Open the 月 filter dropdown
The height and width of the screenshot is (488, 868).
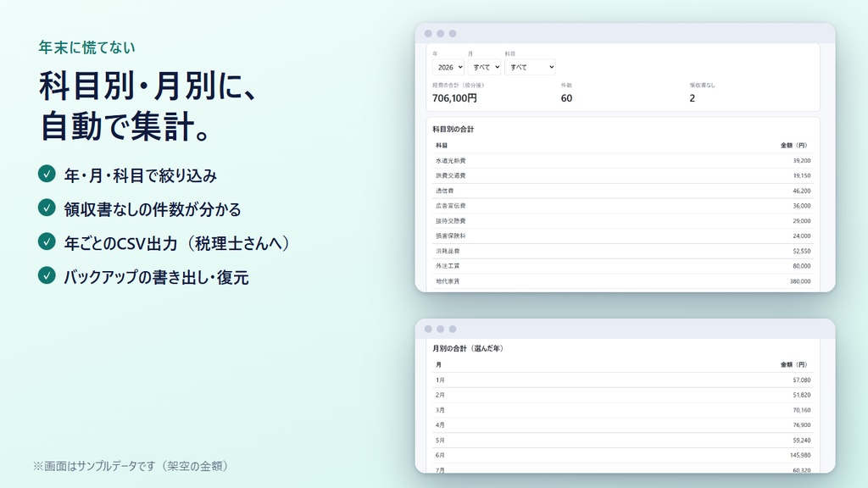(x=484, y=67)
